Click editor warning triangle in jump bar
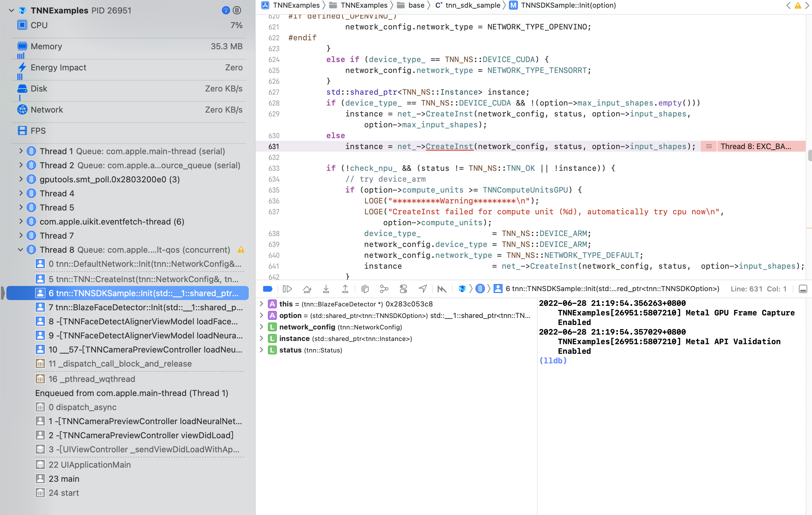This screenshot has width=812, height=515. [798, 5]
